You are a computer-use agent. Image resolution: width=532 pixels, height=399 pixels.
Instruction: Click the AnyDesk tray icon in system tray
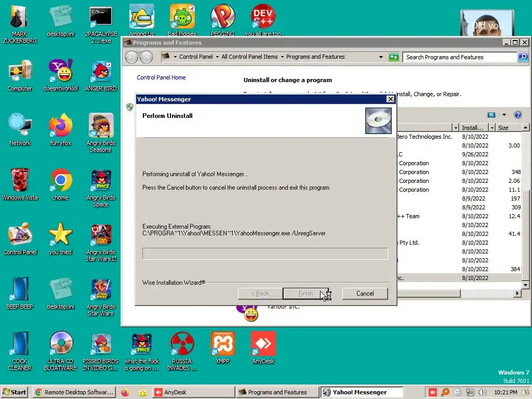click(432, 392)
